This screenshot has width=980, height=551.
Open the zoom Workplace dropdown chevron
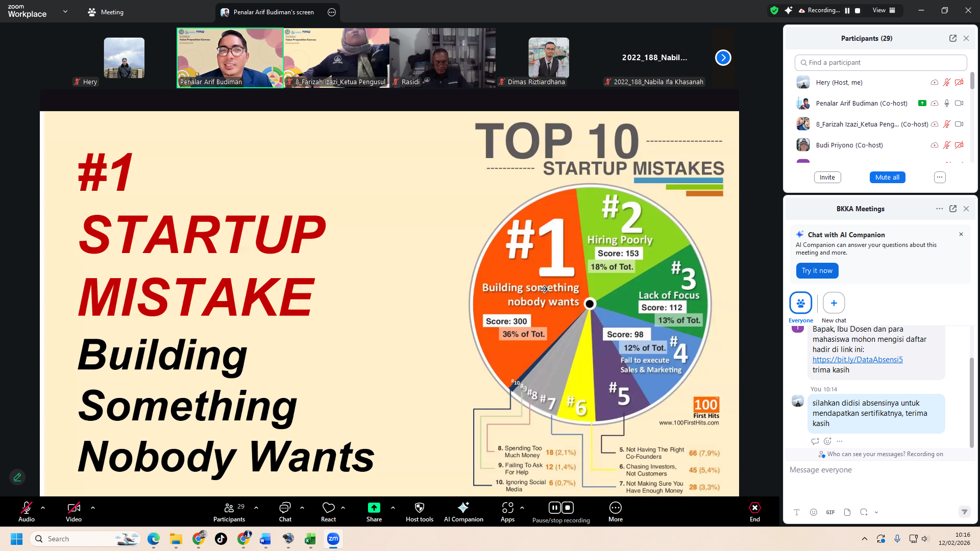pos(65,11)
